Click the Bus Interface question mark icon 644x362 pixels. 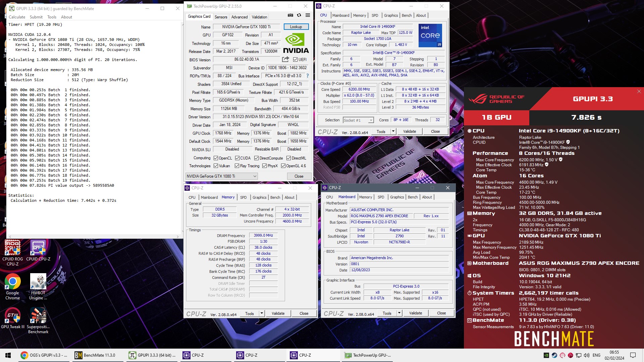pos(308,76)
